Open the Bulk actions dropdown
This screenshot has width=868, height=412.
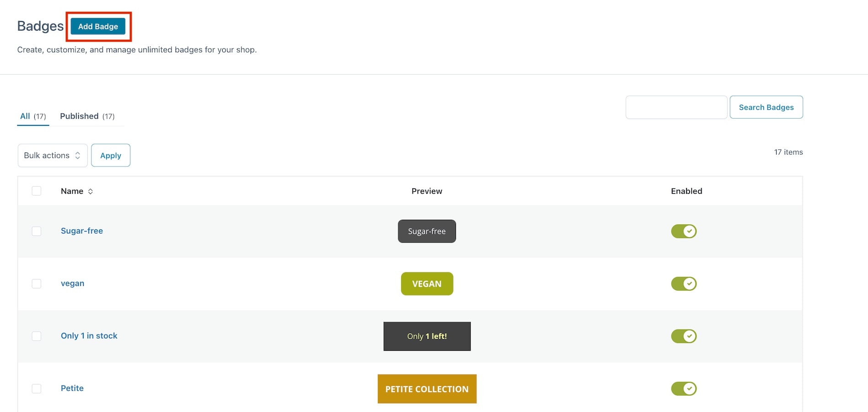click(53, 155)
